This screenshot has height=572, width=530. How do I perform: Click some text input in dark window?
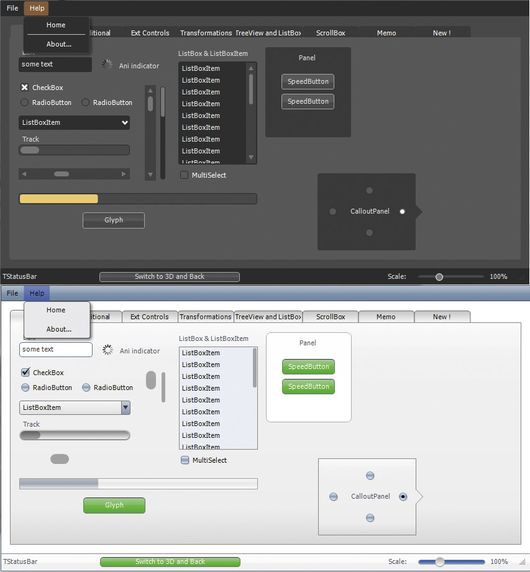55,64
